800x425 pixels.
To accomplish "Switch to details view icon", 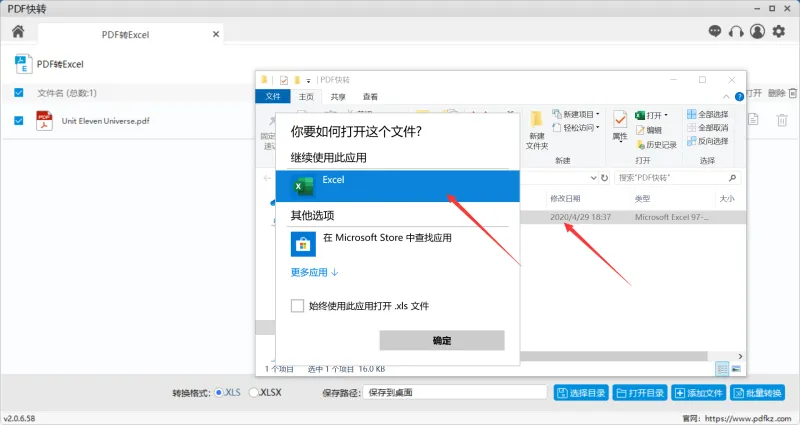I will tap(722, 368).
